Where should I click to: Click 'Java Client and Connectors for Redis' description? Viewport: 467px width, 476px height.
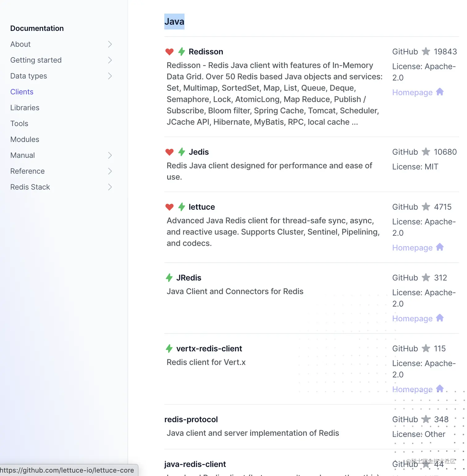(235, 292)
